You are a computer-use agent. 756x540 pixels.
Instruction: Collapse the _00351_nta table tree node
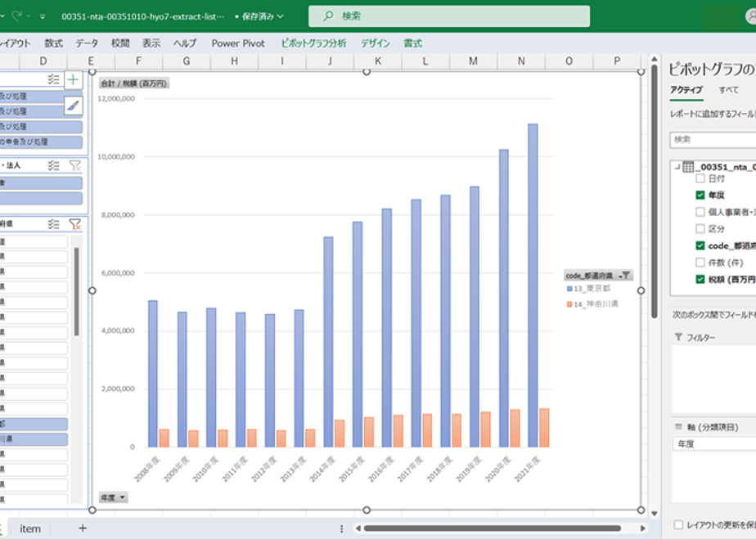coord(677,167)
